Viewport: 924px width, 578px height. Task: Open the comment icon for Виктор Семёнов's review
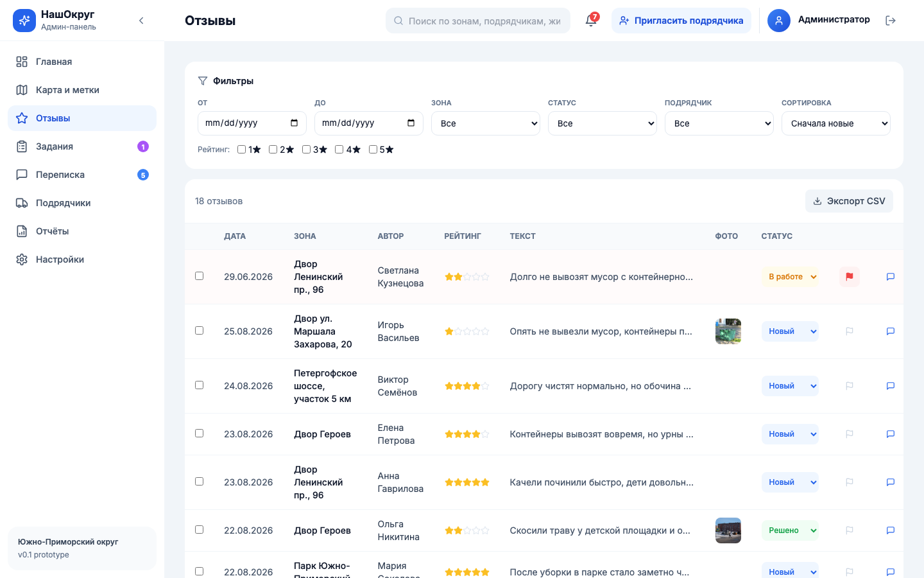pos(891,386)
